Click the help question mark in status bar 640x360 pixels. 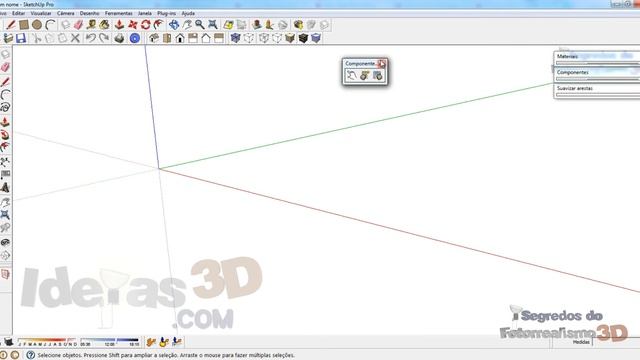[31, 355]
